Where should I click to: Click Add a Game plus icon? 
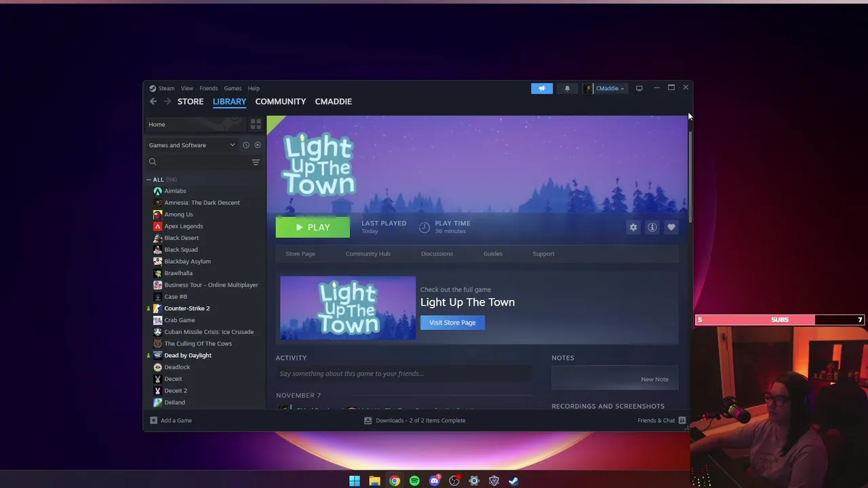153,420
